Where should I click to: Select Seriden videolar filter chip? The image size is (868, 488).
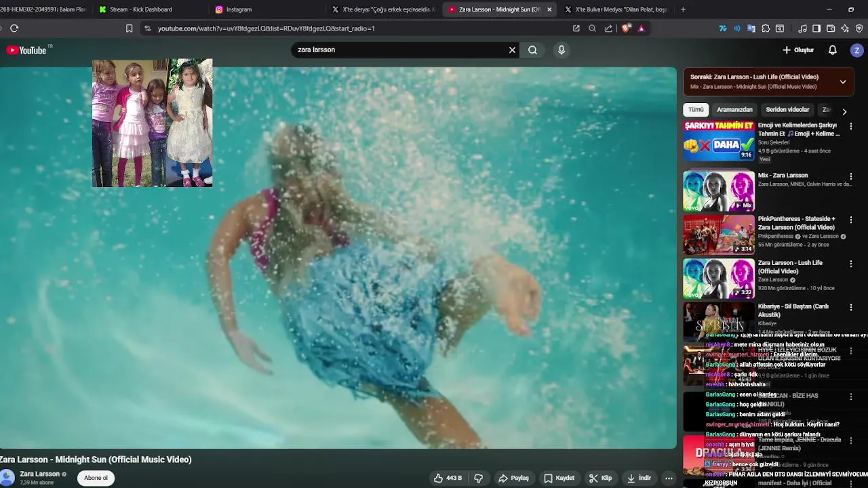coord(787,110)
